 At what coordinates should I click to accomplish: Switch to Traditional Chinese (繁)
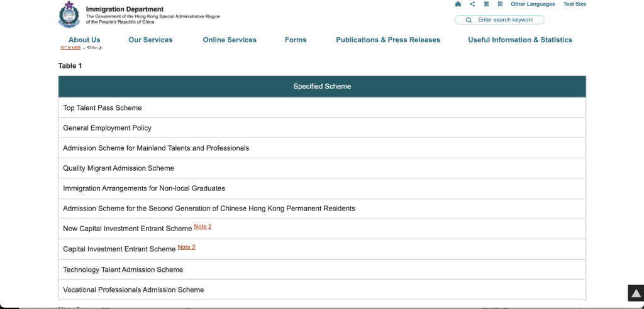[486, 4]
